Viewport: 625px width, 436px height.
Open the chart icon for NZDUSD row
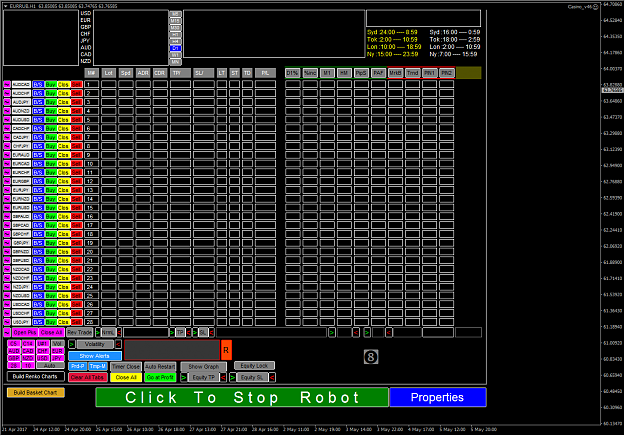point(7,296)
